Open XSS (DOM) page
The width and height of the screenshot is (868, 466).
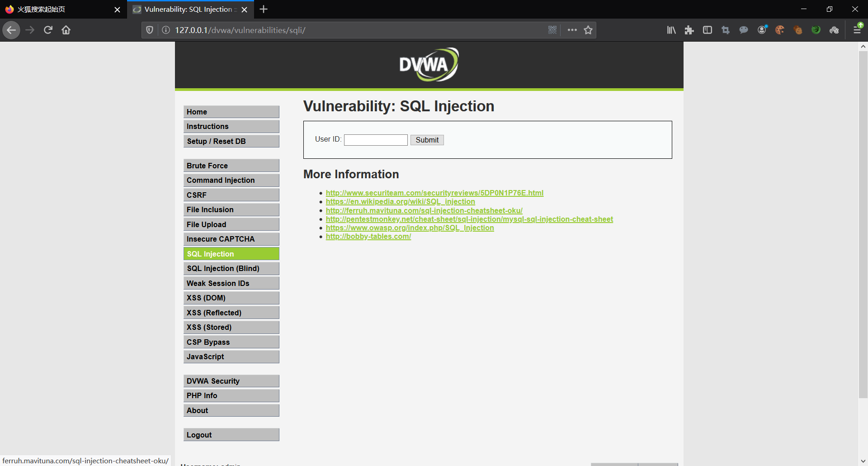(x=231, y=298)
